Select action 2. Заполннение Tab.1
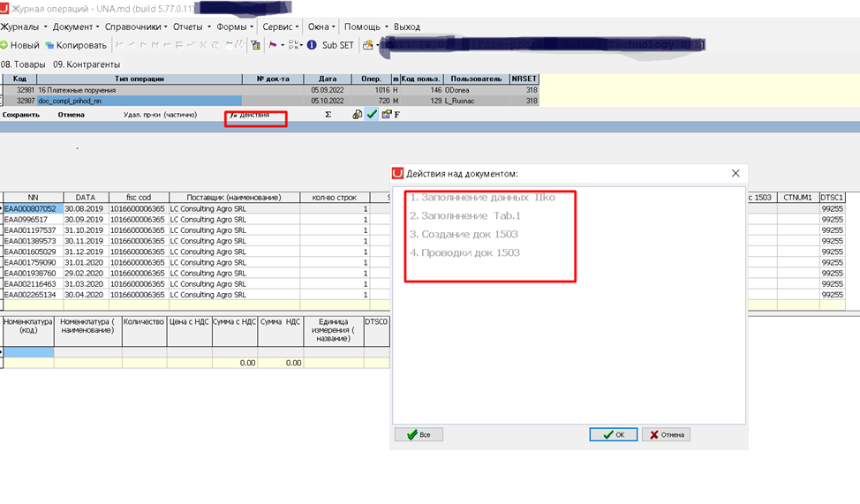 pyautogui.click(x=465, y=215)
